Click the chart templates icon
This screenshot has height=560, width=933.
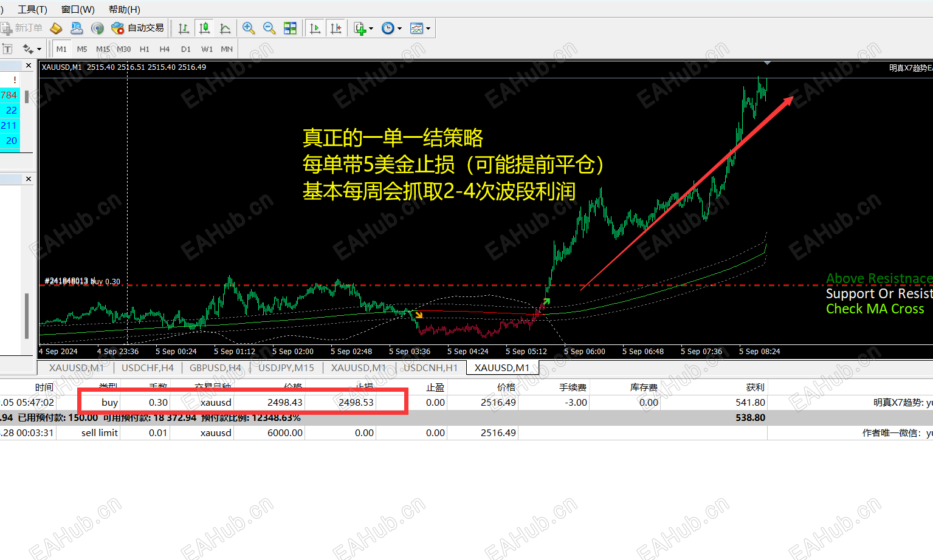[416, 28]
